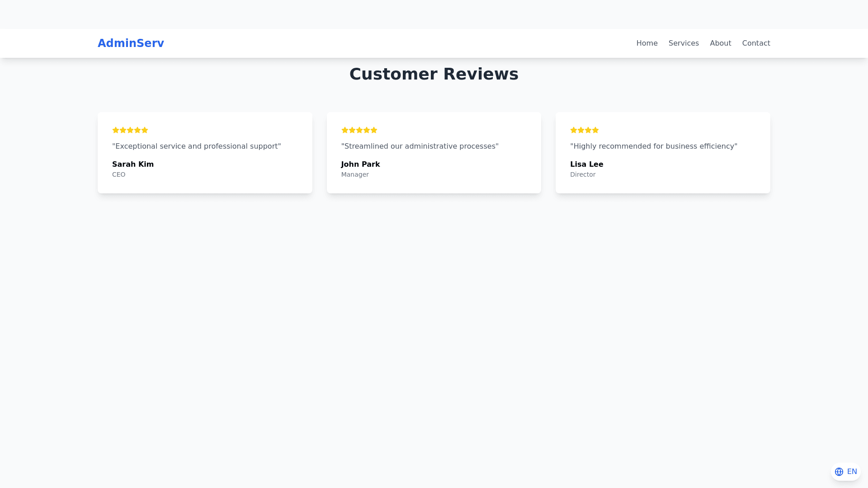Click first star in John Park's review
868x488 pixels.
[x=345, y=130]
